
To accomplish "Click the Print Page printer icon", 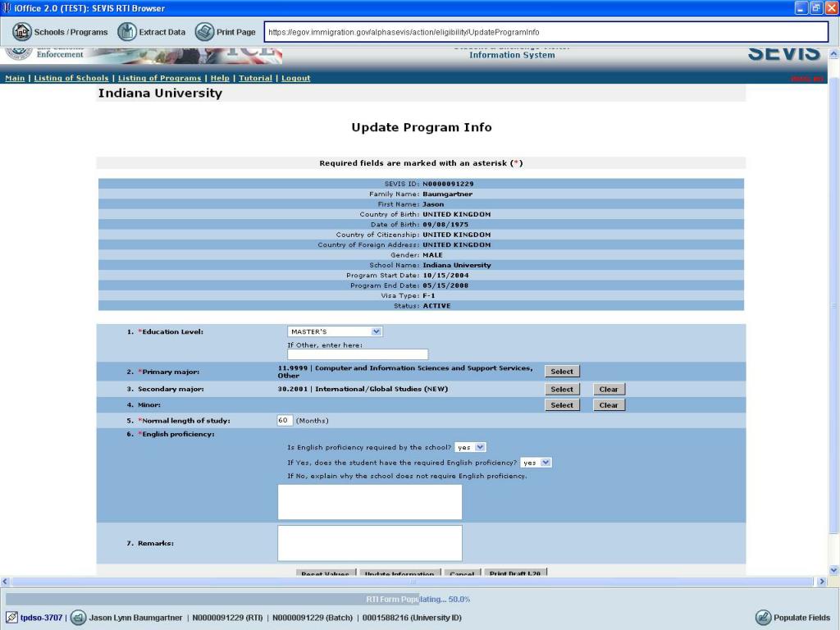I will click(204, 32).
